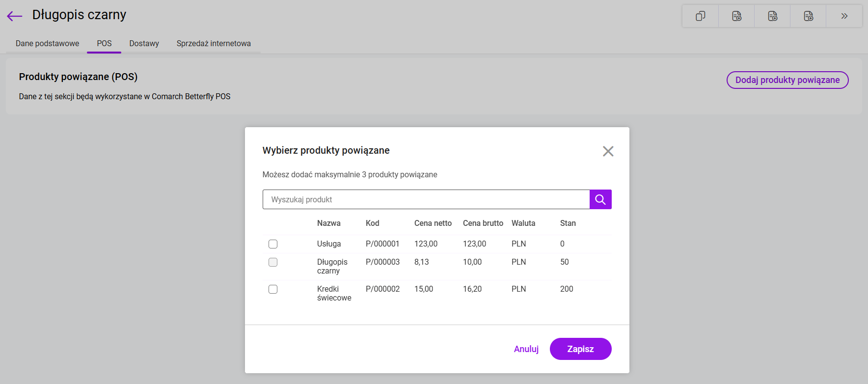Click the leftmost add-document toolbar icon
Viewport: 868px width, 384px height.
click(736, 16)
